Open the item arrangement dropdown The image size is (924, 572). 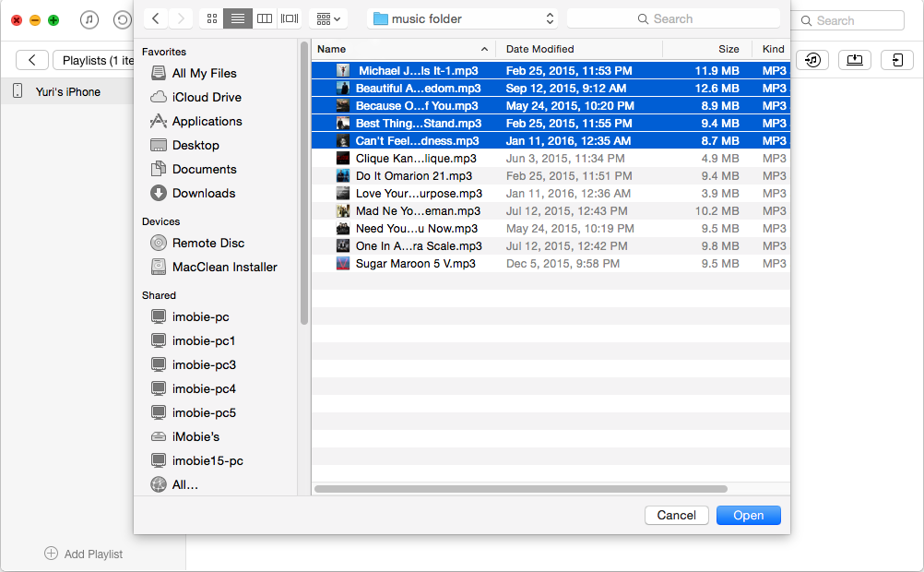click(x=327, y=18)
